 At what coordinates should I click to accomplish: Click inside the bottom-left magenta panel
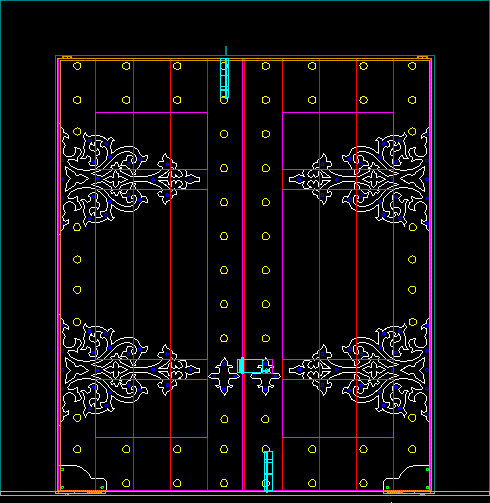151,408
